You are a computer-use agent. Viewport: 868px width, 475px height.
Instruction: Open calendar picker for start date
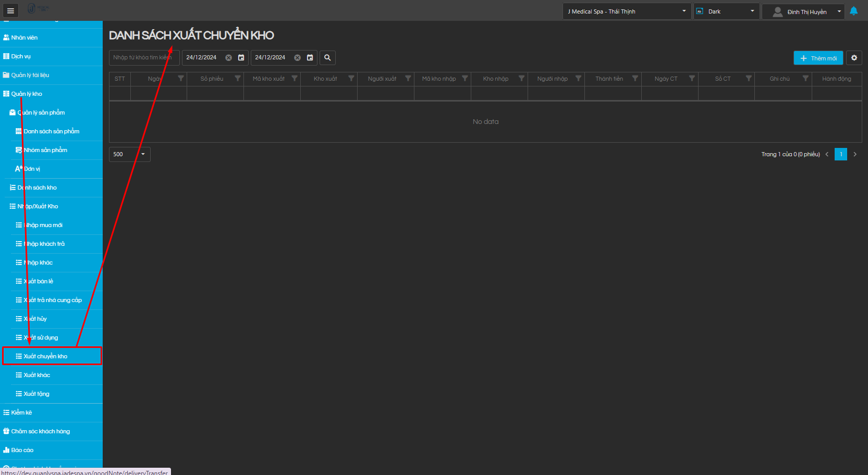tap(241, 58)
